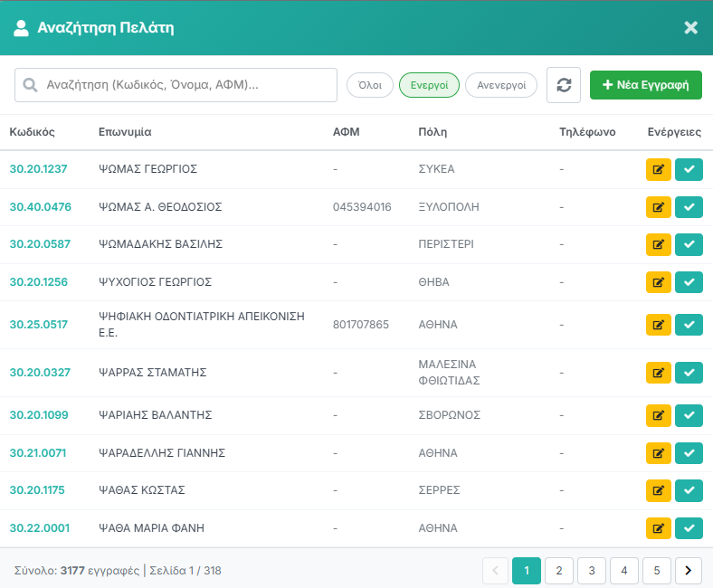Image resolution: width=713 pixels, height=588 pixels.
Task: Close the Αναζήτηση Πελάτη dialog
Action: (x=691, y=28)
